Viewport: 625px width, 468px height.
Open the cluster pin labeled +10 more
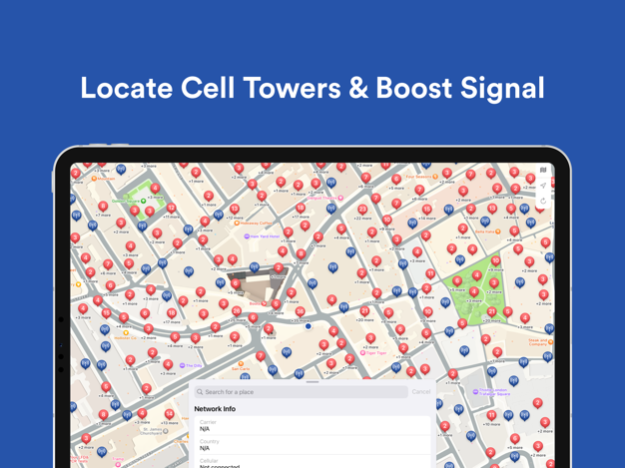tap(491, 415)
